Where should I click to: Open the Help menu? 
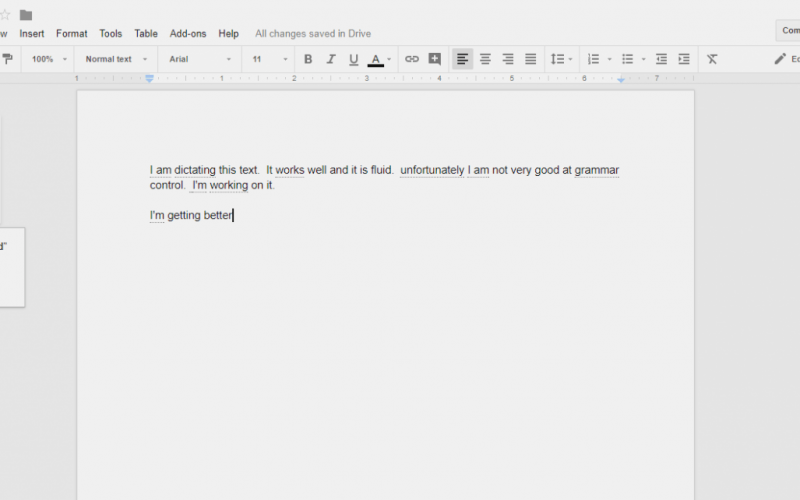pyautogui.click(x=229, y=34)
